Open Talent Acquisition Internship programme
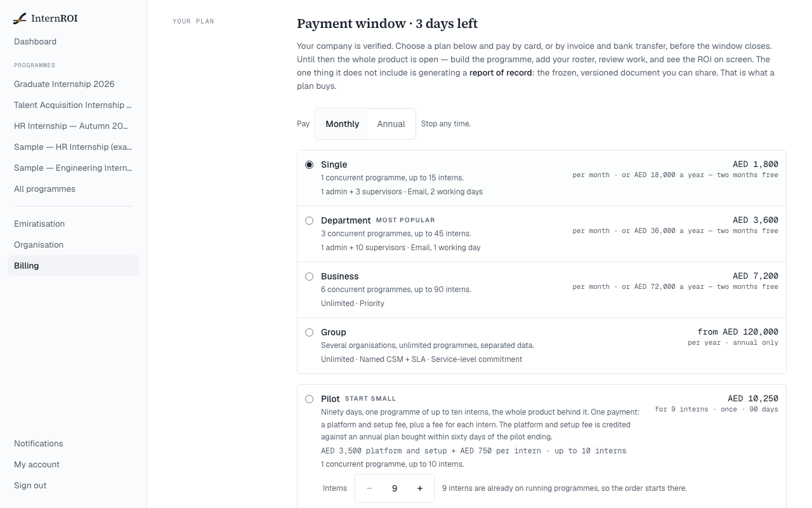Viewport: 812px width, 508px height. [x=73, y=105]
